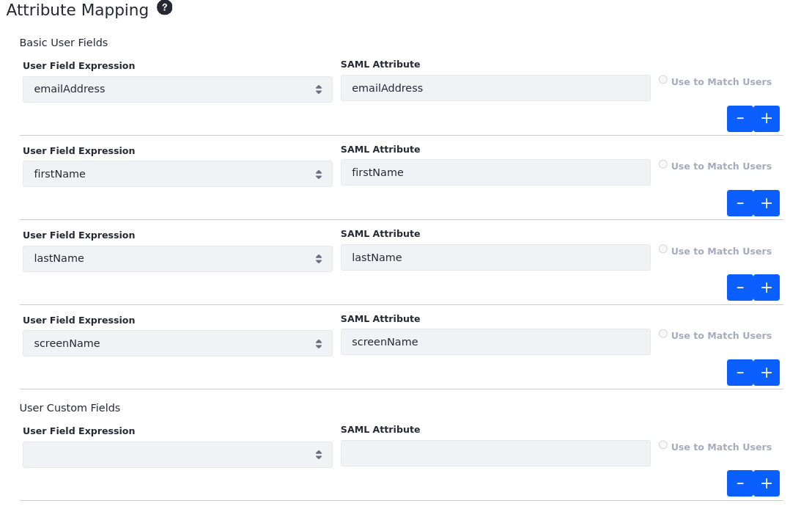This screenshot has width=812, height=509.
Task: Remove the screenName mapping row with minus
Action: tap(740, 373)
